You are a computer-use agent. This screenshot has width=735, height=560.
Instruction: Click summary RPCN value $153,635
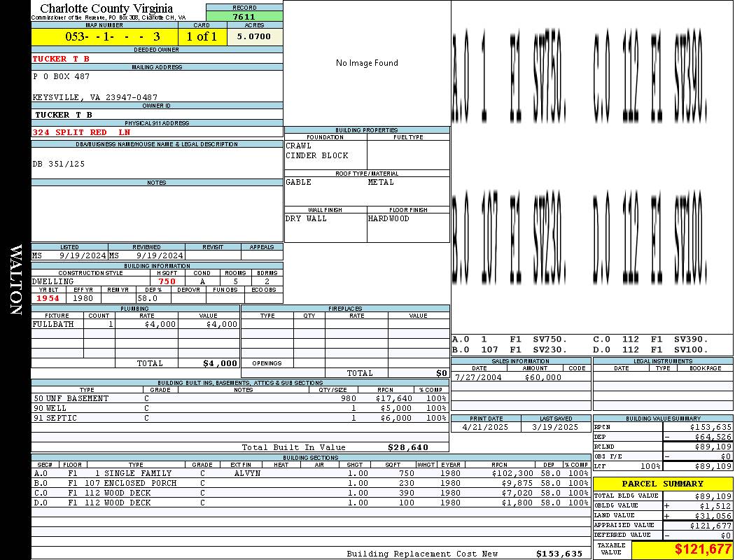(x=710, y=428)
